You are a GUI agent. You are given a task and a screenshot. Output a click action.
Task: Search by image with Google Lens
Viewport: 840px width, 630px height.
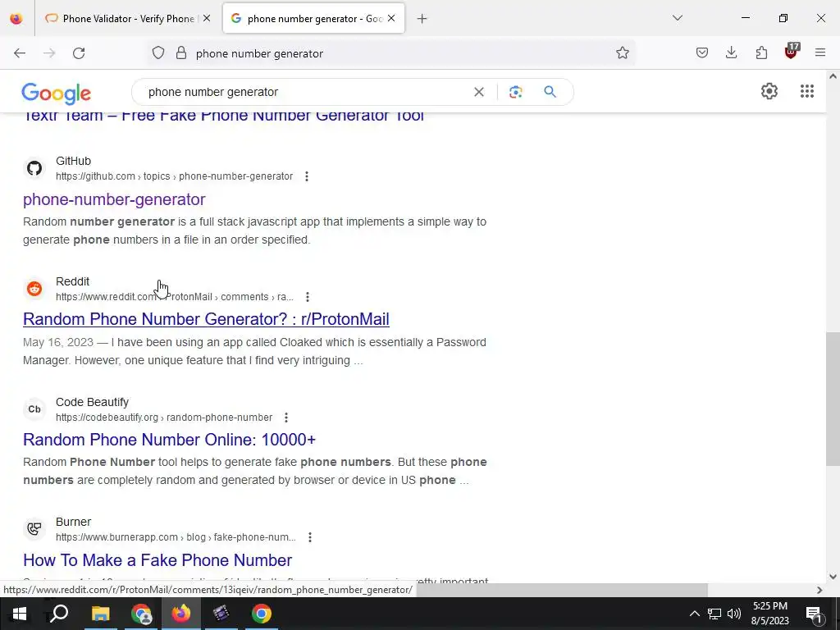(515, 92)
